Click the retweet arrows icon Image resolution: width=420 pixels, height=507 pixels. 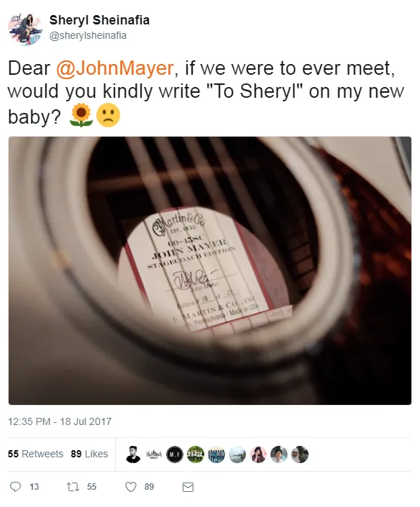click(x=73, y=487)
